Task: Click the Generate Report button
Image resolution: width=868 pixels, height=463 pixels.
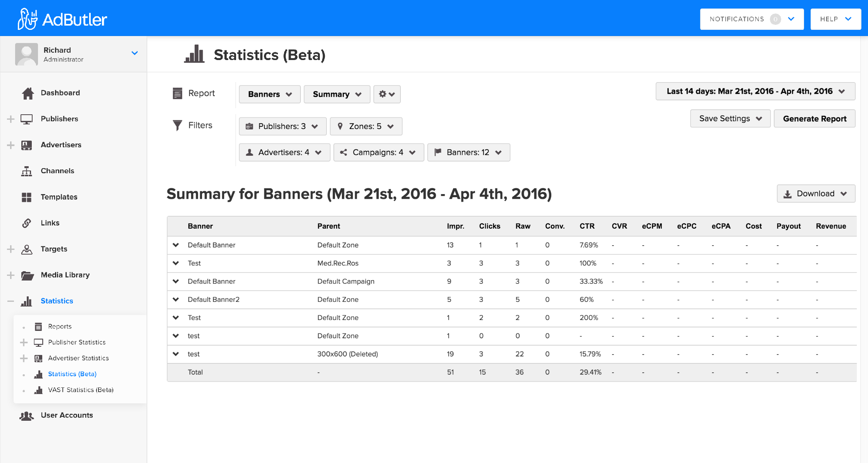Action: (814, 119)
